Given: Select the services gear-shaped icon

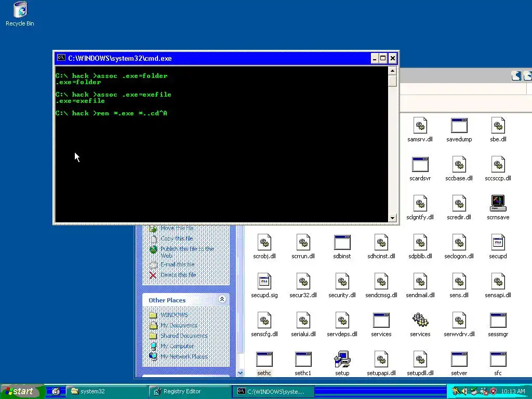Looking at the screenshot, I should [420, 320].
